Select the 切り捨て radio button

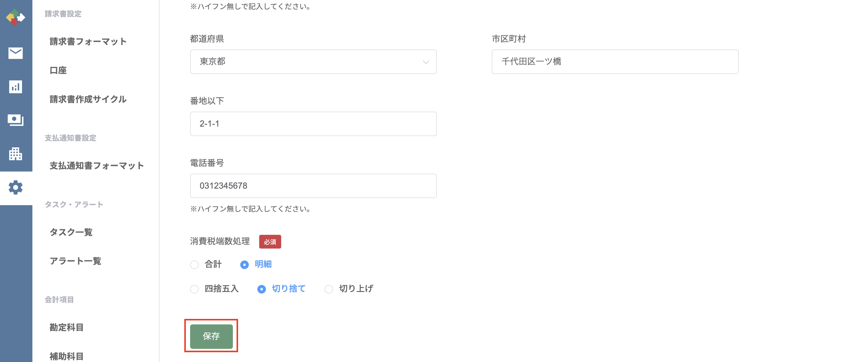pyautogui.click(x=262, y=289)
